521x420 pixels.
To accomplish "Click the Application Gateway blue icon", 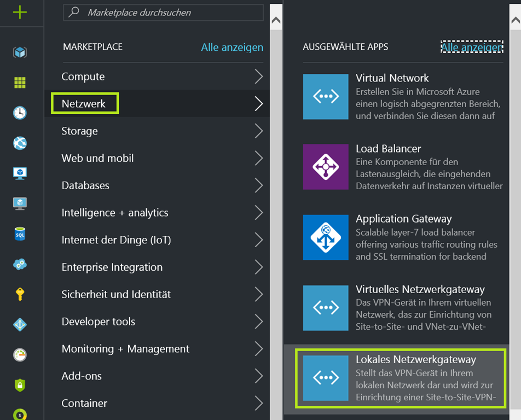I will [x=326, y=237].
